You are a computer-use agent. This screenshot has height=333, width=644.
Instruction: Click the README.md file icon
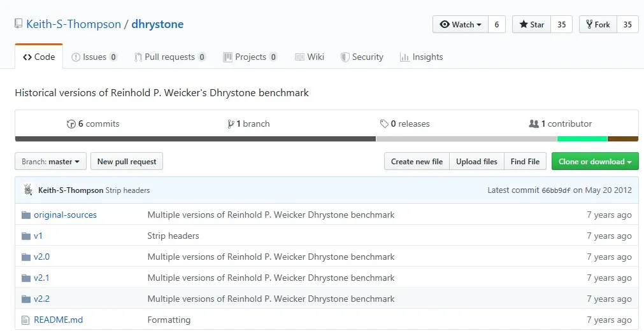tap(26, 320)
